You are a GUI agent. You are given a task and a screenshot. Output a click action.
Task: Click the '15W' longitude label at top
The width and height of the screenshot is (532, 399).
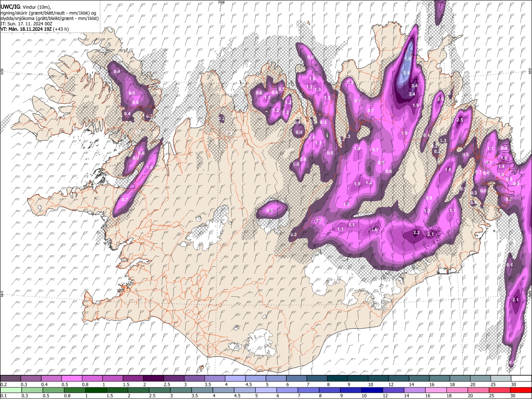click(x=440, y=2)
